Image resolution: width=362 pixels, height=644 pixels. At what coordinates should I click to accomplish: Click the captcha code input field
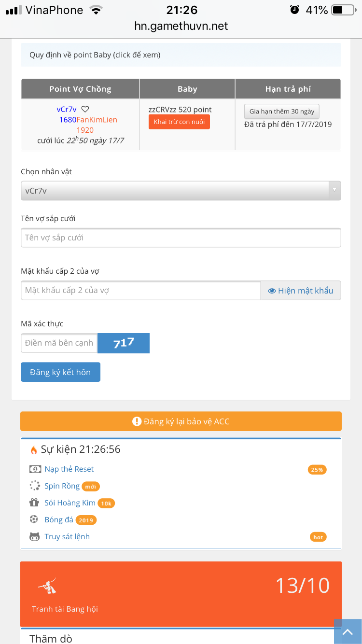tap(59, 343)
